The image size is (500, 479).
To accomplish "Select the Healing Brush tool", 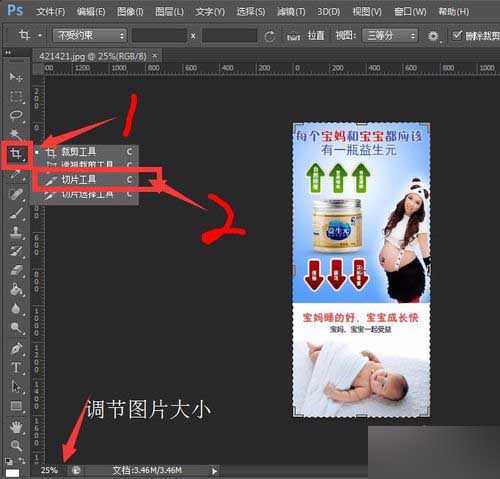I will [x=16, y=194].
